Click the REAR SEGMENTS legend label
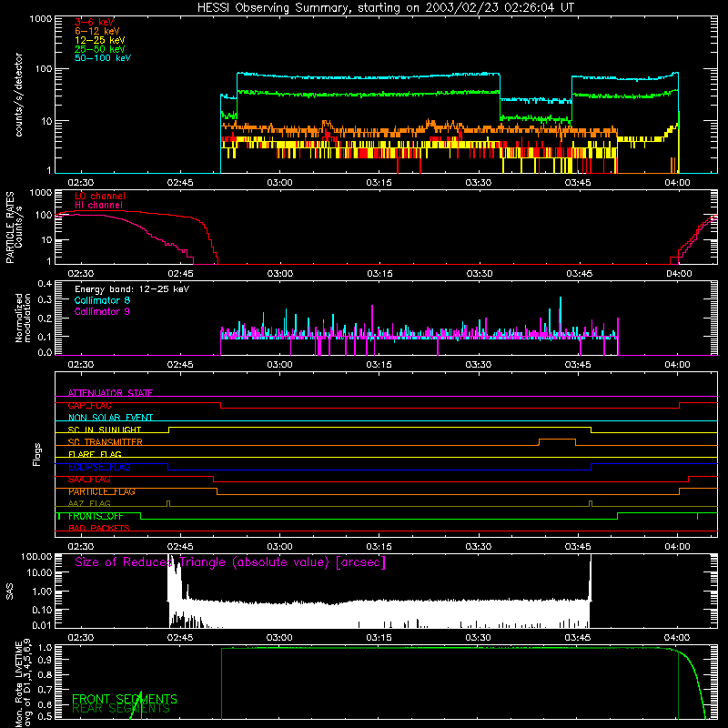 click(121, 708)
